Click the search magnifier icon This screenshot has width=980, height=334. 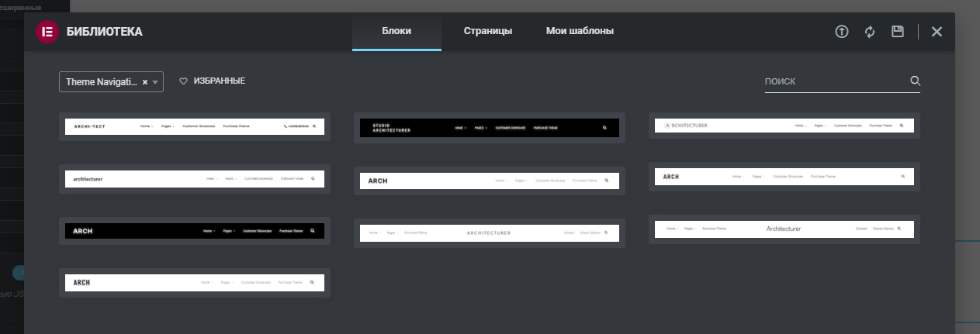915,81
